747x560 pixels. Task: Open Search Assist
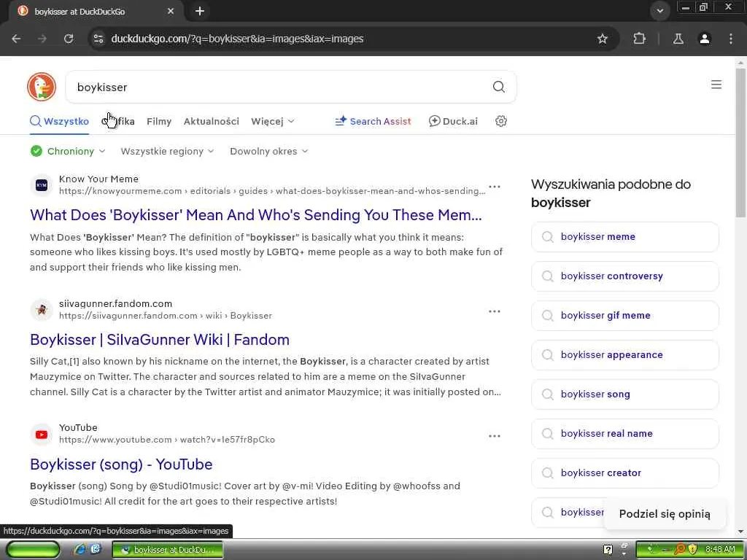click(x=373, y=122)
